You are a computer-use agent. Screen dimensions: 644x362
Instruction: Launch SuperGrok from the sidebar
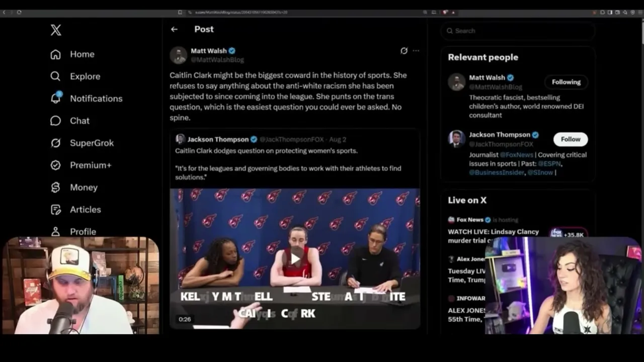[82, 143]
